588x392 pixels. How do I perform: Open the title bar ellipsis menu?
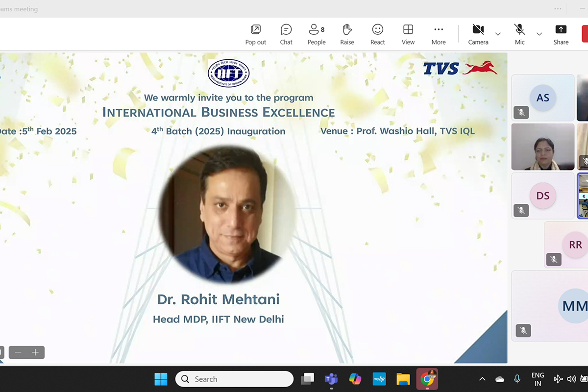tap(558, 9)
